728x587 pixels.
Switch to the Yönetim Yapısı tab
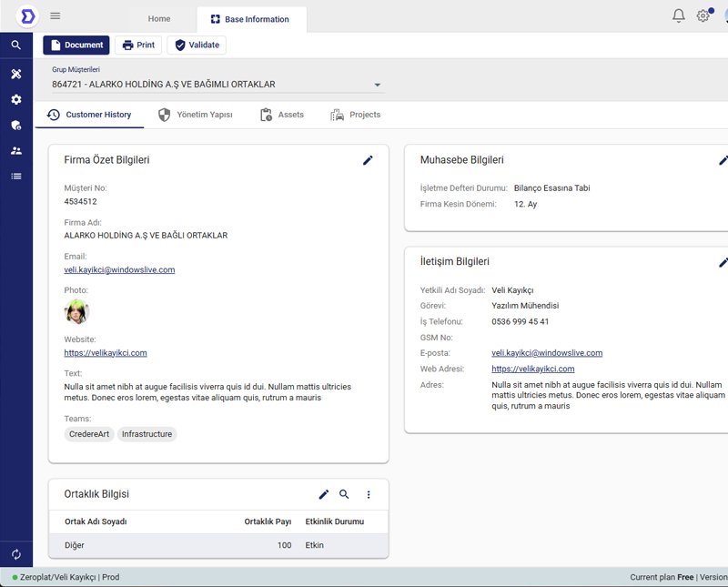196,115
